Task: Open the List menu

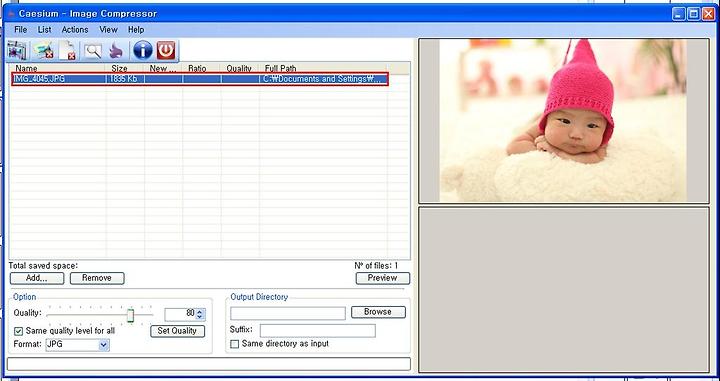Action: (45, 29)
